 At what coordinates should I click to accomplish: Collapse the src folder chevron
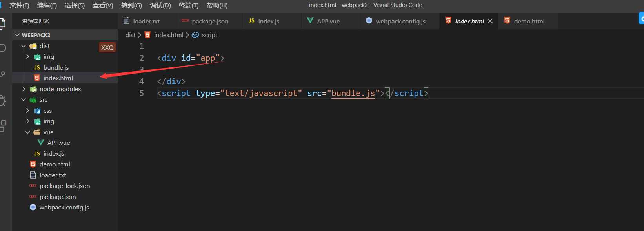(x=24, y=100)
